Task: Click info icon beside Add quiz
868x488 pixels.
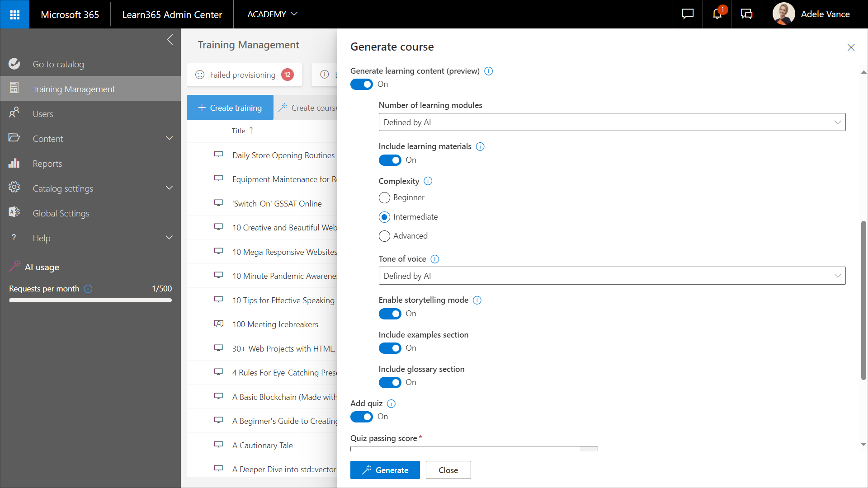Action: (x=391, y=404)
